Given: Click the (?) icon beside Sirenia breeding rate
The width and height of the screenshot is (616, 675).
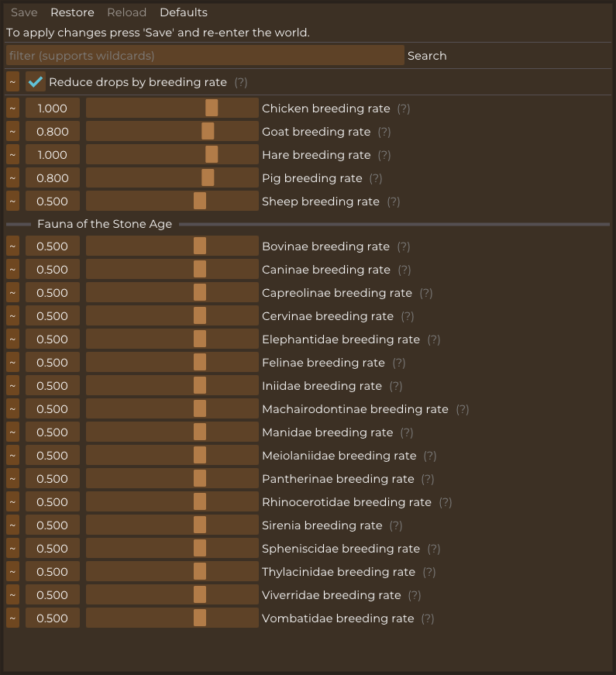Looking at the screenshot, I should point(396,525).
